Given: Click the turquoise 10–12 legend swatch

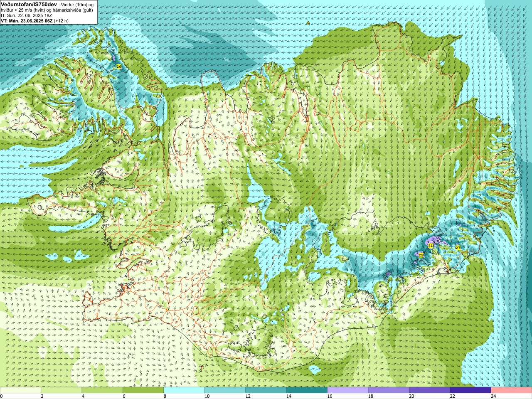Looking at the screenshot, I should (225, 390).
